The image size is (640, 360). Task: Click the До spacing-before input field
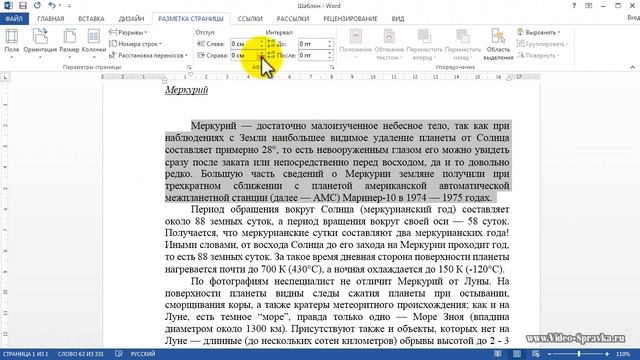pos(312,44)
